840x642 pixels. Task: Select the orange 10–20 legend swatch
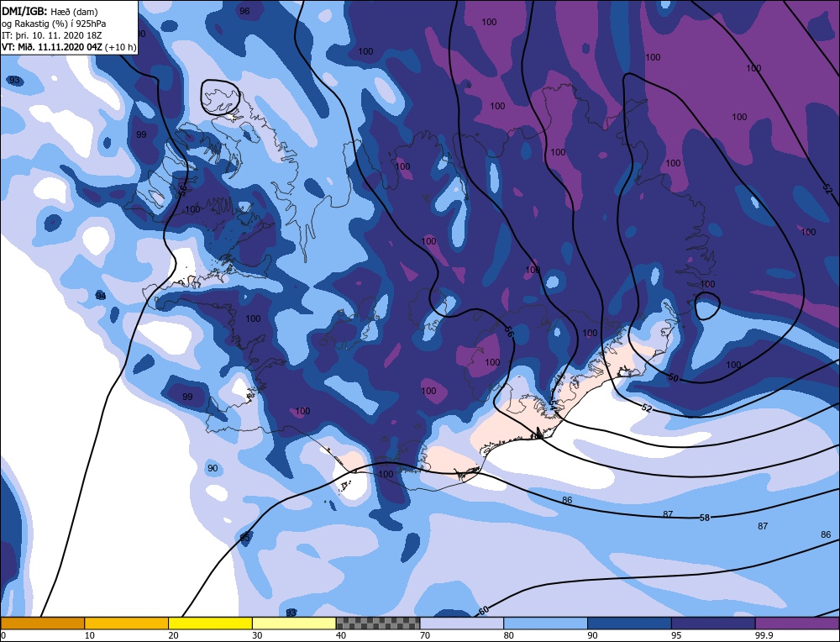click(127, 624)
